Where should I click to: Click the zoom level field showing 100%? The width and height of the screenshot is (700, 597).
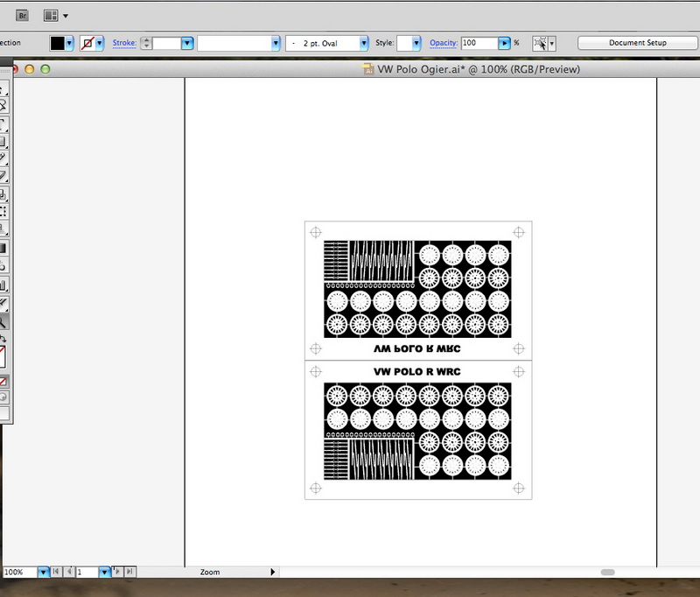[20, 572]
